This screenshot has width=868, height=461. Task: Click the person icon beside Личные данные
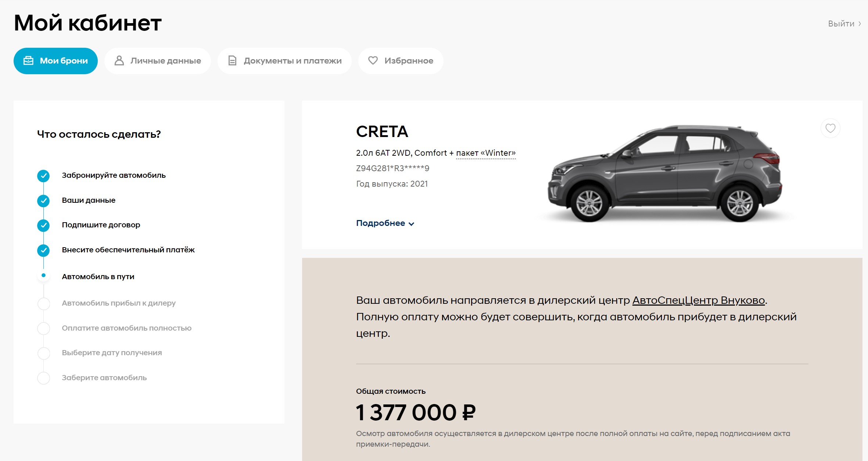119,61
